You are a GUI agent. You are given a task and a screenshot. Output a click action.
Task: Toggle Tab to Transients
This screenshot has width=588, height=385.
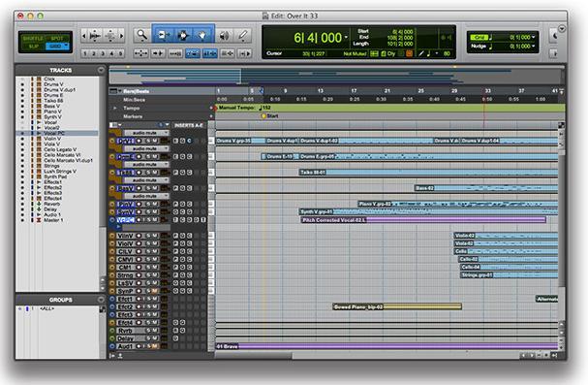pyautogui.click(x=158, y=53)
